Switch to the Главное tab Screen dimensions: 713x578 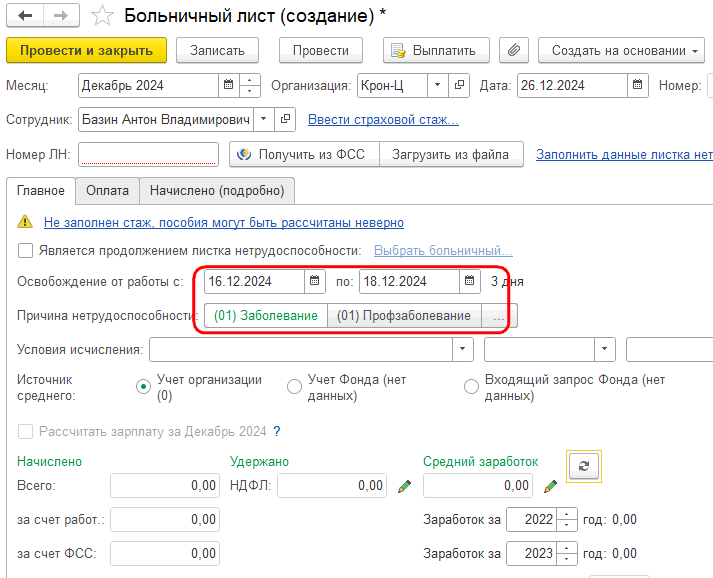point(40,191)
